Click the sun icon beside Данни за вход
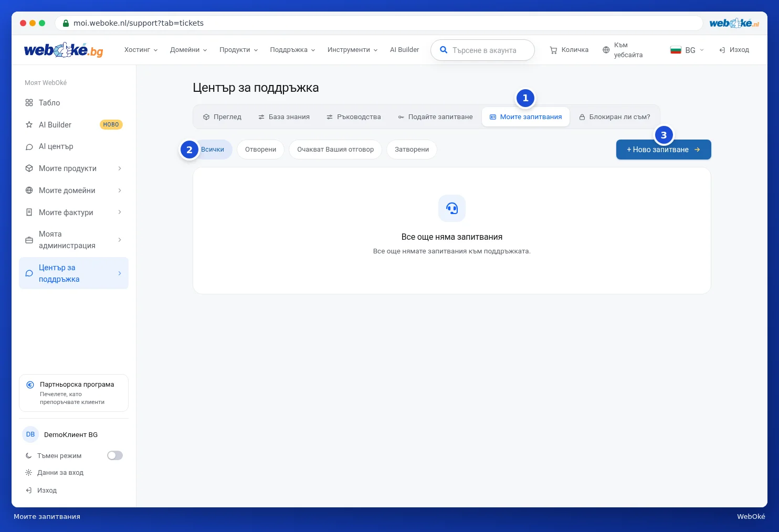The image size is (779, 532). pyautogui.click(x=29, y=473)
